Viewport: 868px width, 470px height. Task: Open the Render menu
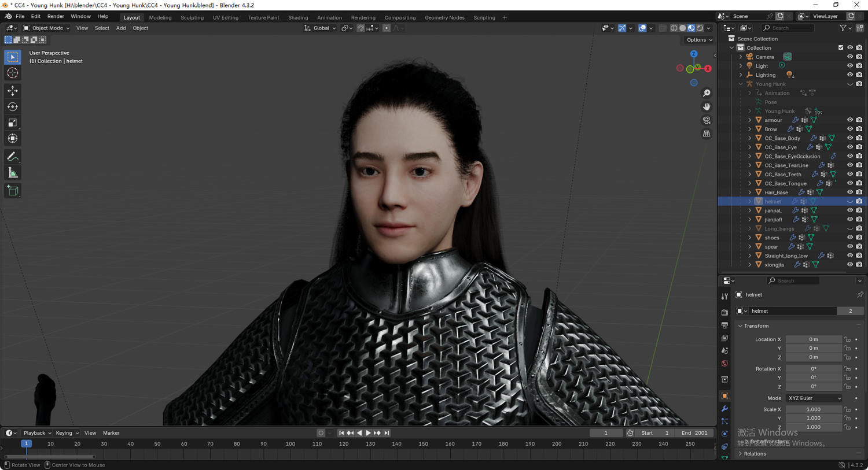[56, 17]
